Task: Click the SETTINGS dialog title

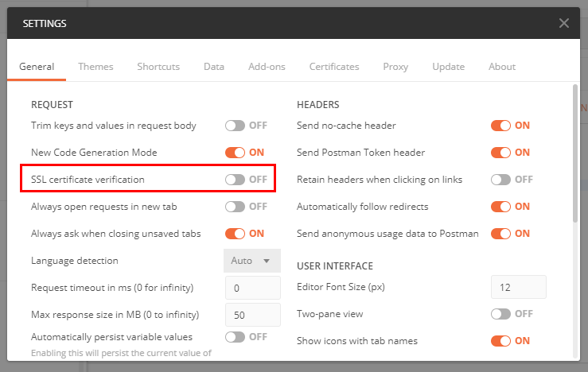Action: point(45,24)
